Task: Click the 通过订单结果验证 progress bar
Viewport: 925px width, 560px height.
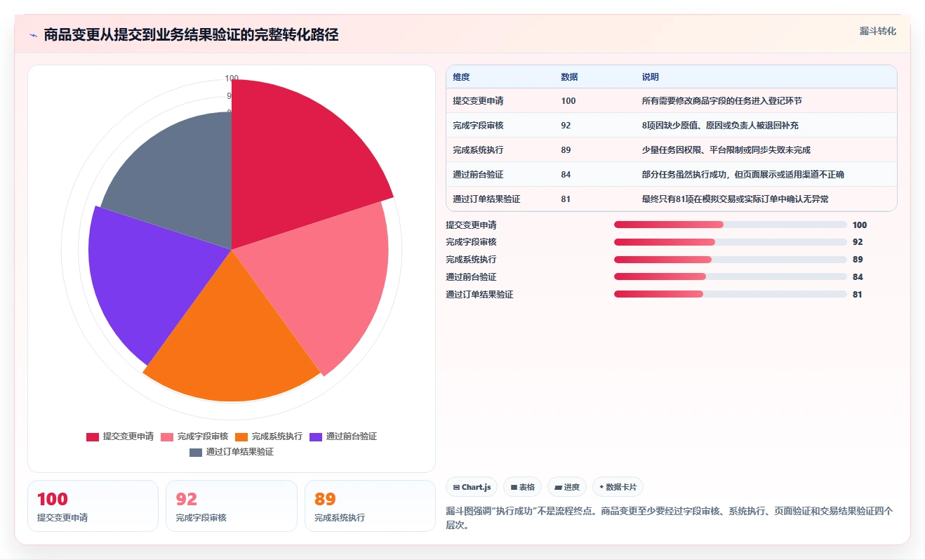Action: tap(730, 294)
